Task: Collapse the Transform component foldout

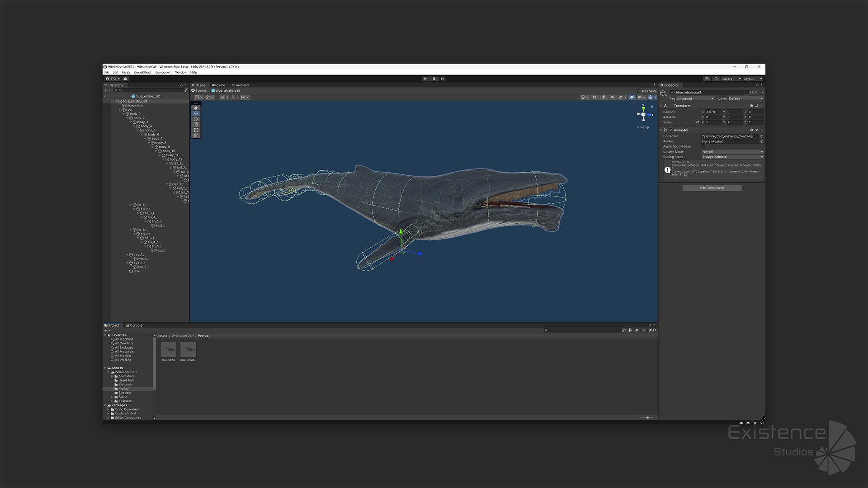Action: click(x=661, y=106)
